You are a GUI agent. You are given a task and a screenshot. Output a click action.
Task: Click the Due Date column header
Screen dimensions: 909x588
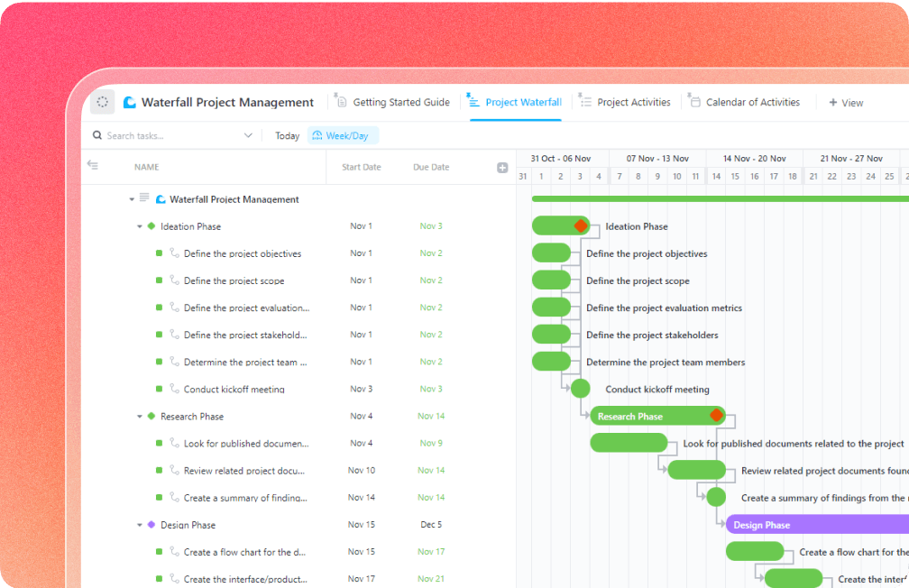pos(431,167)
